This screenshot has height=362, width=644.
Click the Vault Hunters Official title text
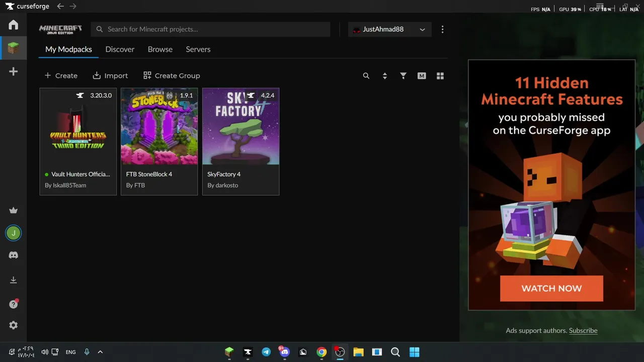coord(80,174)
